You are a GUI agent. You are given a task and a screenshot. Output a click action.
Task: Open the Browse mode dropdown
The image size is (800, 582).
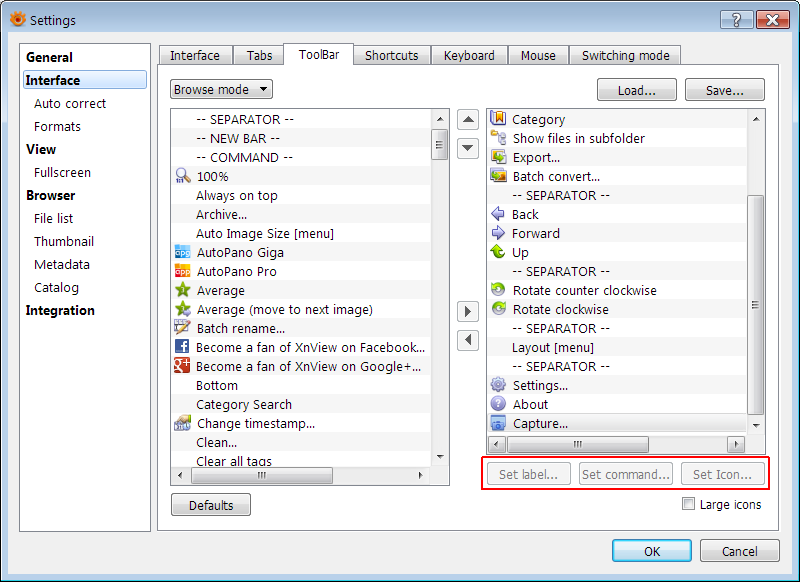pos(221,89)
